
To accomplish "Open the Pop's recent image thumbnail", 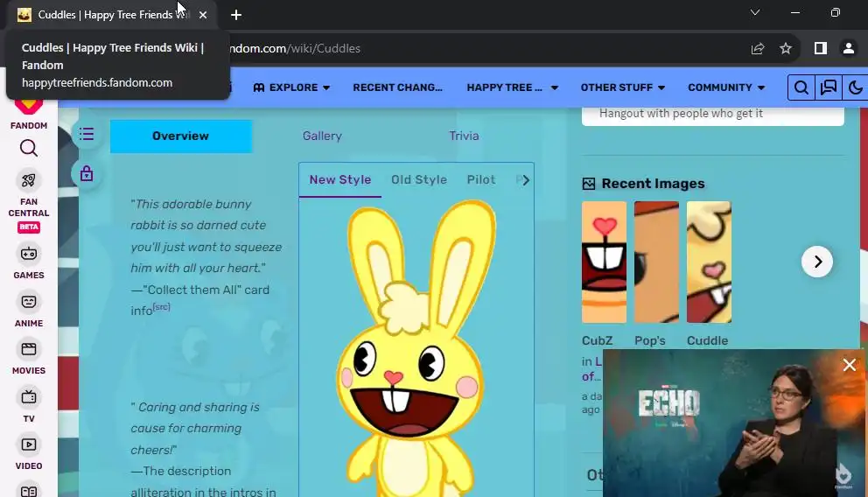I will pos(656,262).
